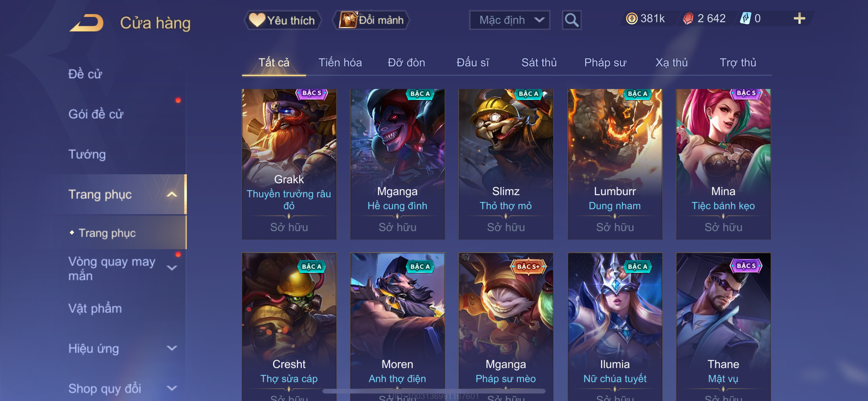
Task: Click the blue voucher ticket icon
Action: coord(745,18)
